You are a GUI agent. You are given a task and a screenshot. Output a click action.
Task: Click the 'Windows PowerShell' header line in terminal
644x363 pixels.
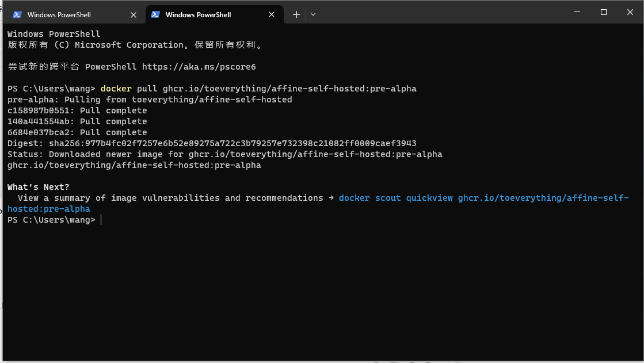[54, 34]
